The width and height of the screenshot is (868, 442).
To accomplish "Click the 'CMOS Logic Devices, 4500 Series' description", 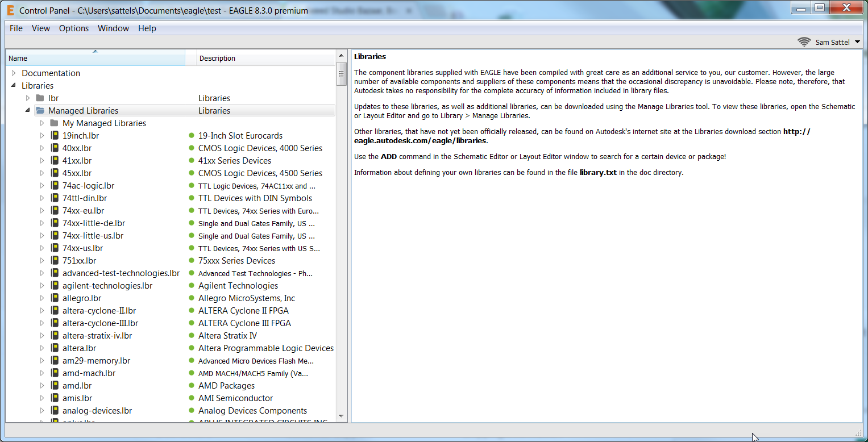I will click(260, 173).
